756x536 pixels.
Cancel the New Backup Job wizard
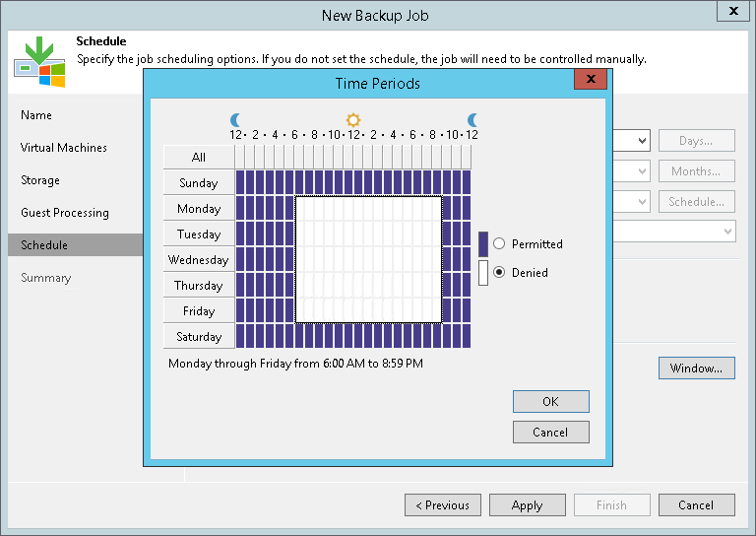tap(697, 505)
